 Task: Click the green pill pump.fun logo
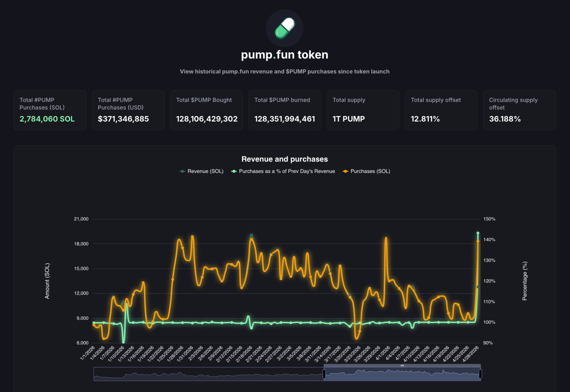[x=284, y=28]
